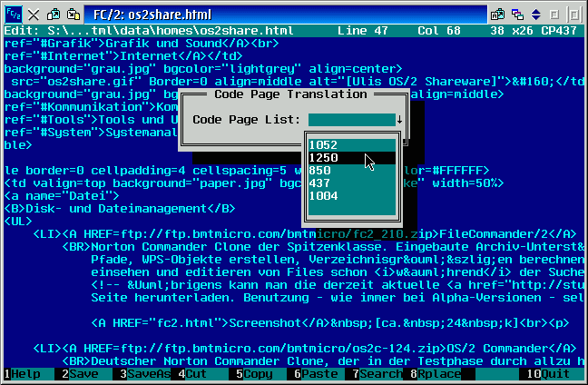Click the X close icon in title bar
The height and width of the screenshot is (385, 588).
tap(33, 14)
